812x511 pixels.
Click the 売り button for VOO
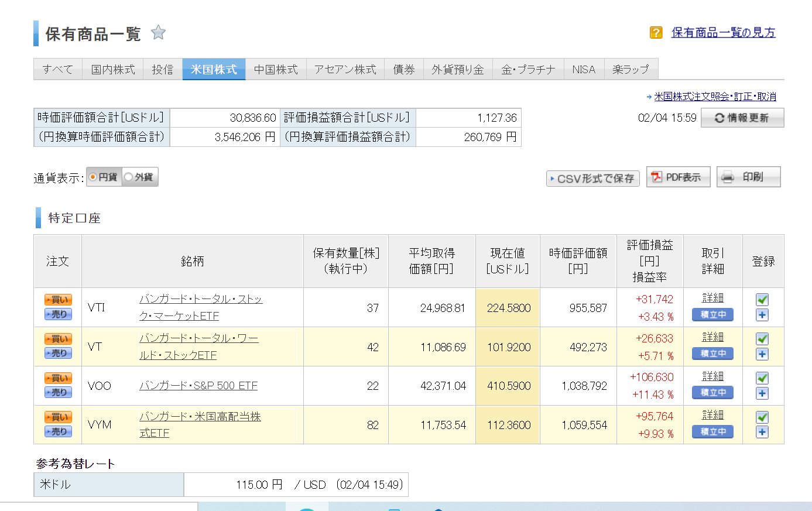click(x=58, y=393)
